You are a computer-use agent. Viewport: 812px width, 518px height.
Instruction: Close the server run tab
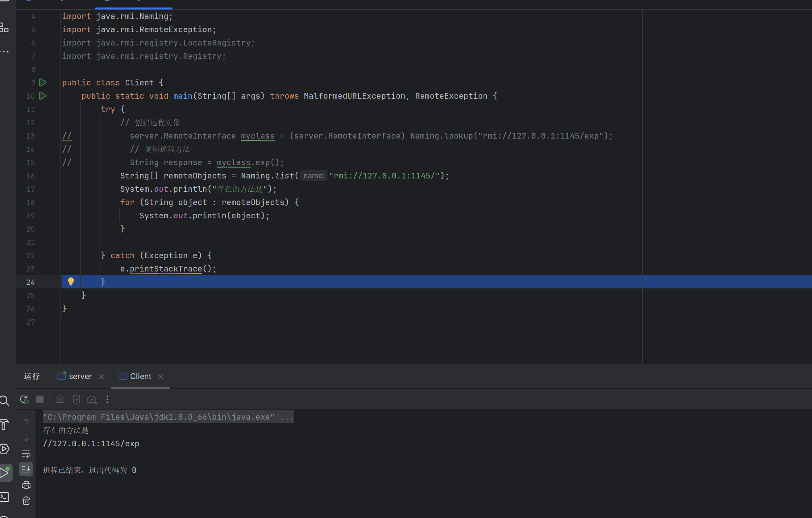click(102, 377)
